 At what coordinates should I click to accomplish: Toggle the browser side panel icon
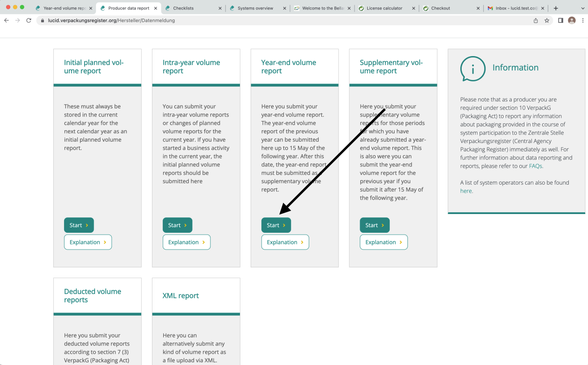click(560, 21)
